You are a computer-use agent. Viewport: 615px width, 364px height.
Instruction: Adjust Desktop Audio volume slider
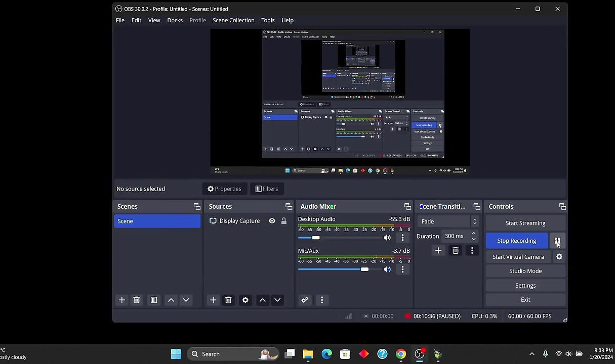[339, 238]
